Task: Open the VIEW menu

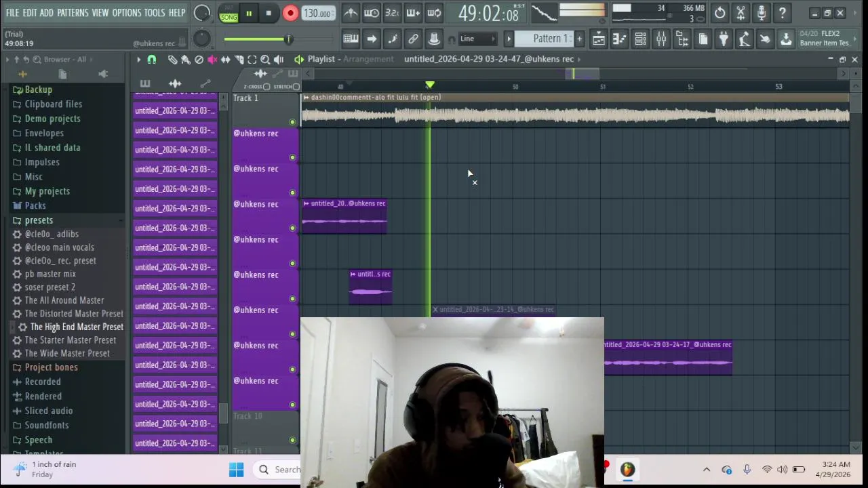Action: click(100, 13)
